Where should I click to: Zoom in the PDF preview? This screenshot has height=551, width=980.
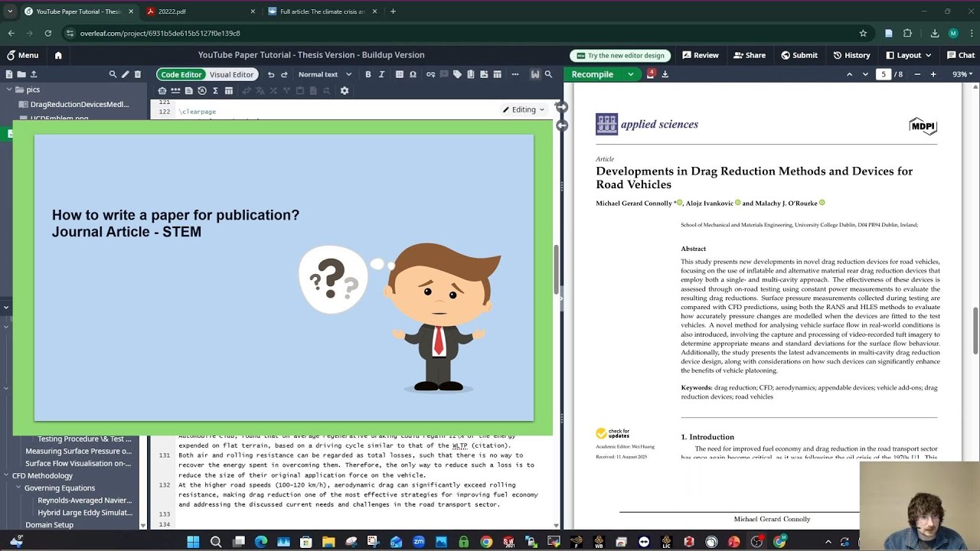click(933, 74)
